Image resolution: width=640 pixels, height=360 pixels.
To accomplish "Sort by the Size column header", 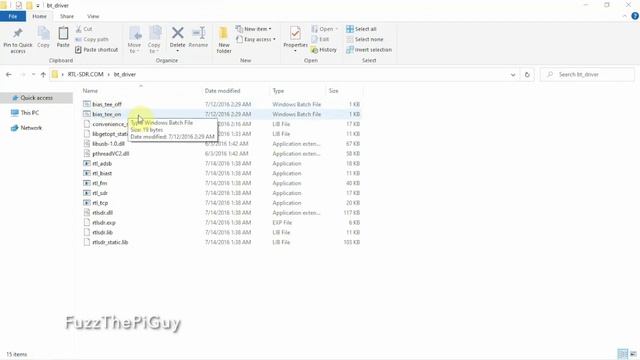I will 333,91.
